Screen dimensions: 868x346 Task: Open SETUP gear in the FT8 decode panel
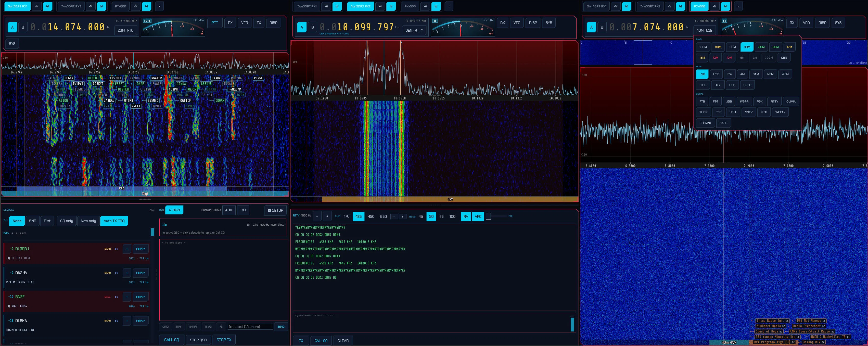point(275,210)
